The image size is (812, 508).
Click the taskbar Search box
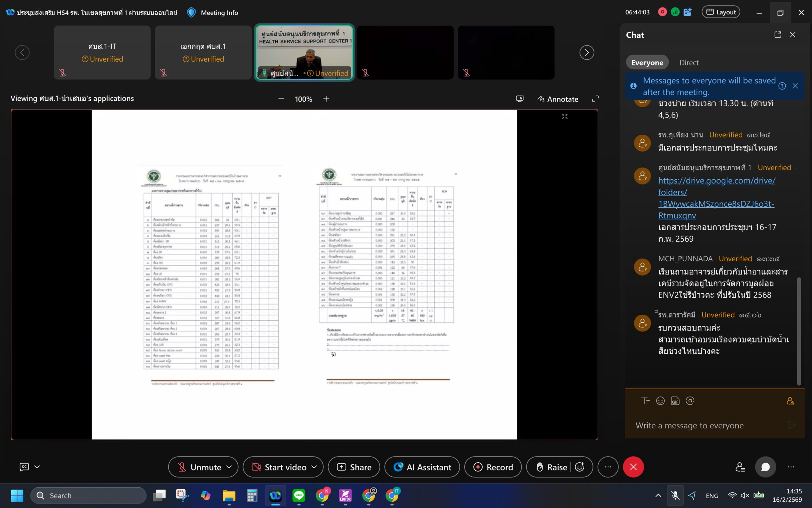tap(88, 496)
